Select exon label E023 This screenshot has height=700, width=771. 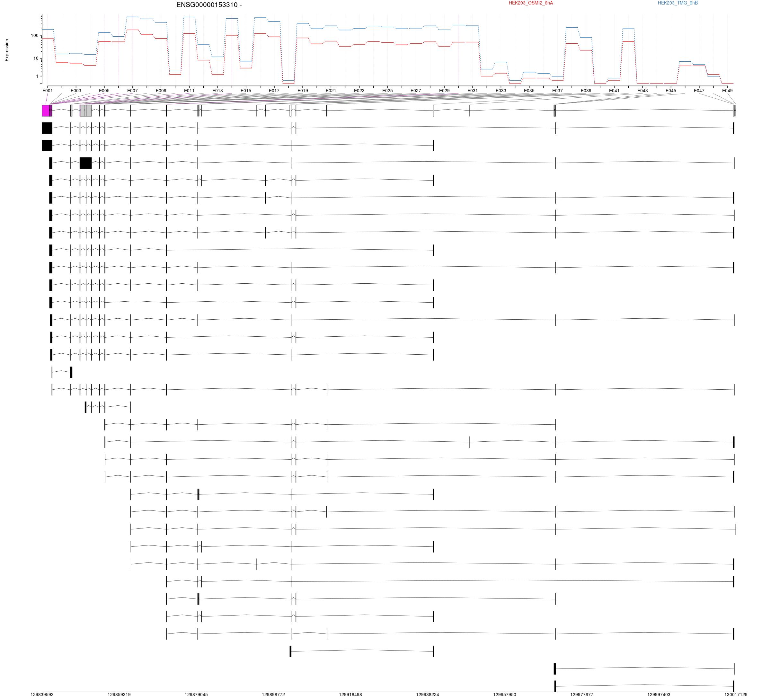tap(359, 91)
